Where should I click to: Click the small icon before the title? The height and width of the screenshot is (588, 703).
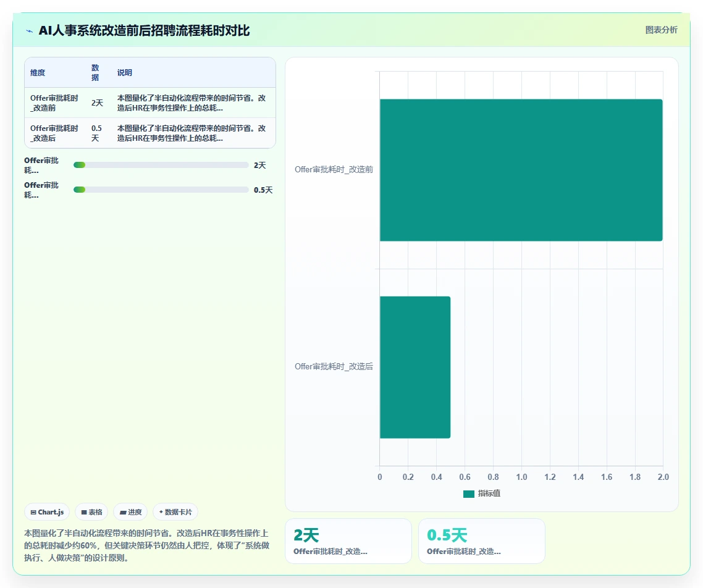pyautogui.click(x=30, y=31)
